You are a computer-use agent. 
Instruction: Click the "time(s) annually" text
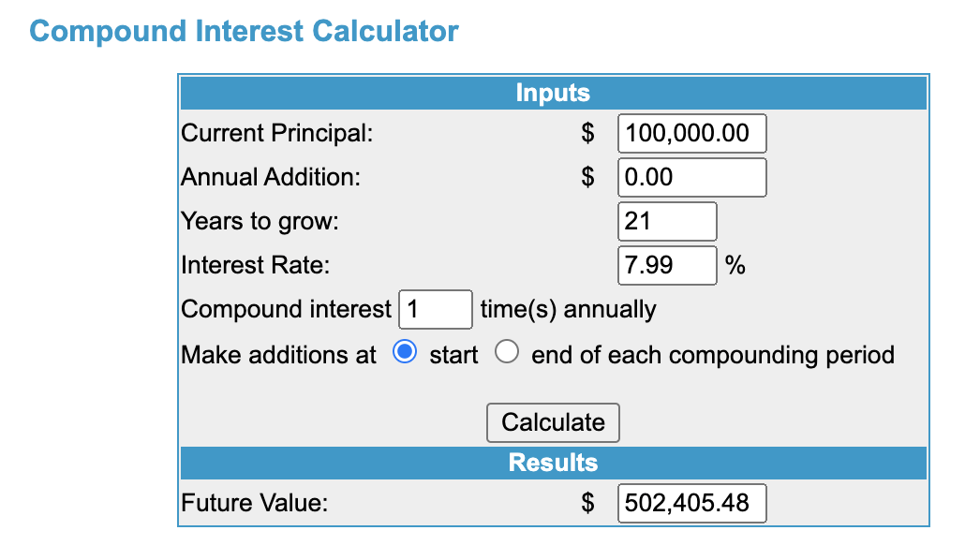(x=568, y=309)
